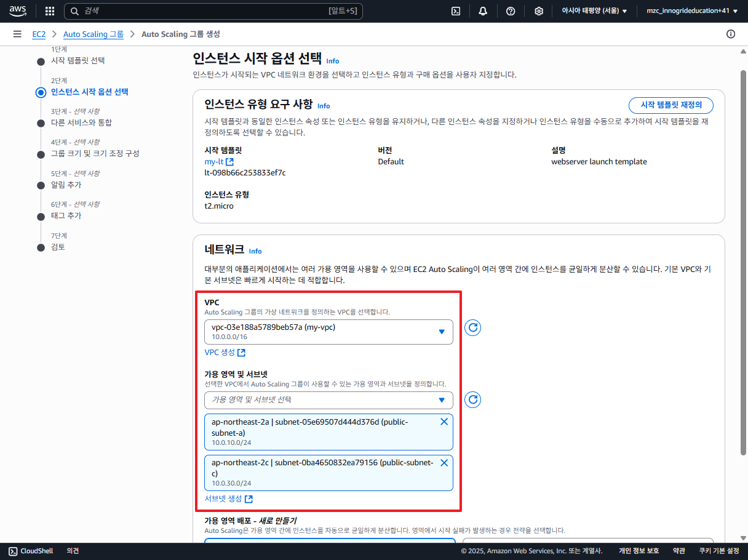Launch CloudShell from the top bar icon
The width and height of the screenshot is (748, 560).
[456, 11]
